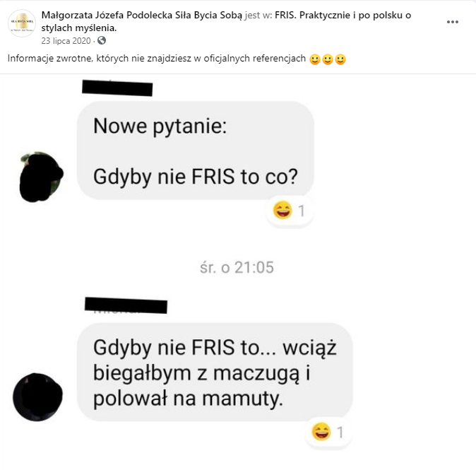The image size is (476, 470).
Task: Click laughing reaction under 'Gdyby nie FRIS to co?'
Action: [282, 210]
